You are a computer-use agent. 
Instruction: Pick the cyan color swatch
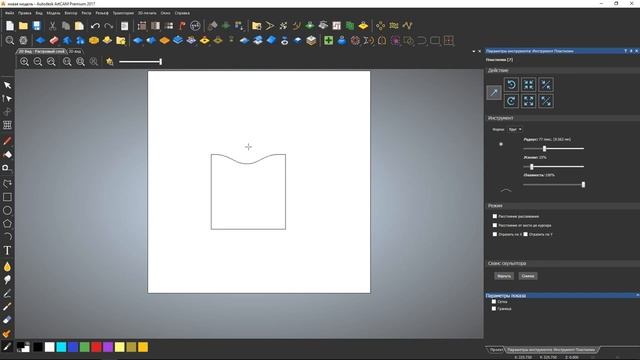coord(61,347)
